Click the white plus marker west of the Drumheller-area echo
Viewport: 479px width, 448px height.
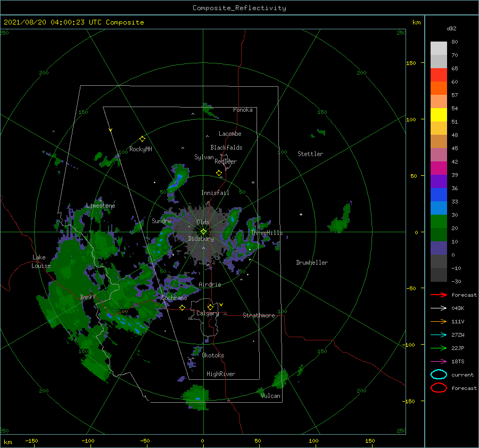click(x=301, y=214)
